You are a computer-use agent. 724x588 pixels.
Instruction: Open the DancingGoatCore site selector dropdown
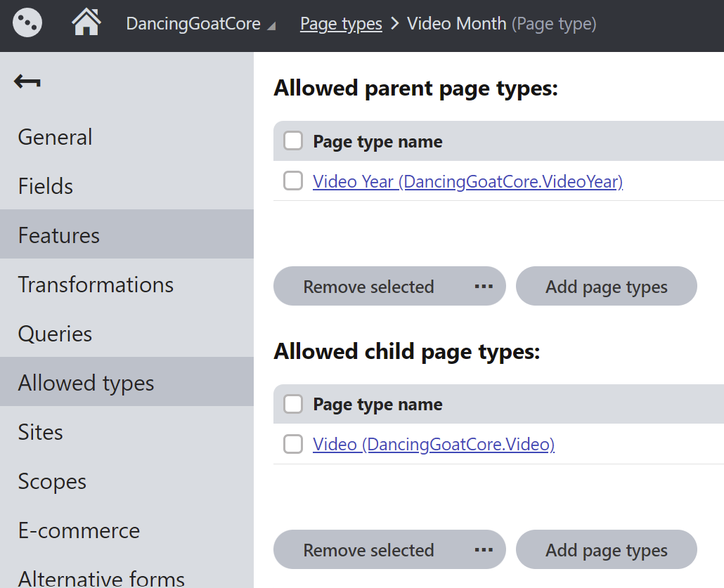coord(200,24)
